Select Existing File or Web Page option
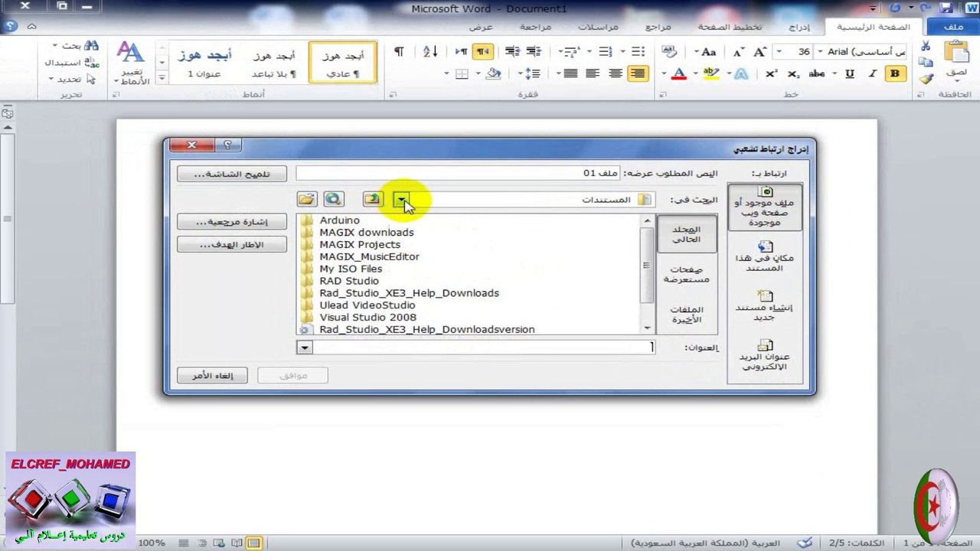Screen dimensions: 980x551 (765, 207)
